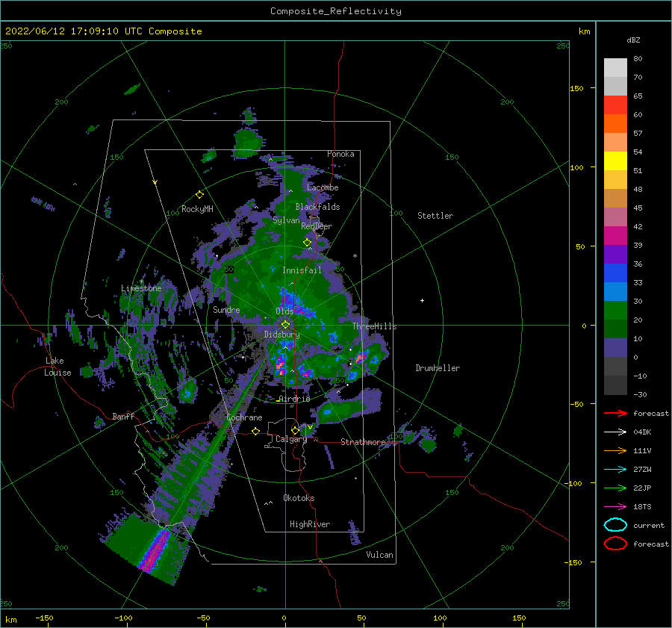
Task: Click the Limestone label
Action: 141,288
